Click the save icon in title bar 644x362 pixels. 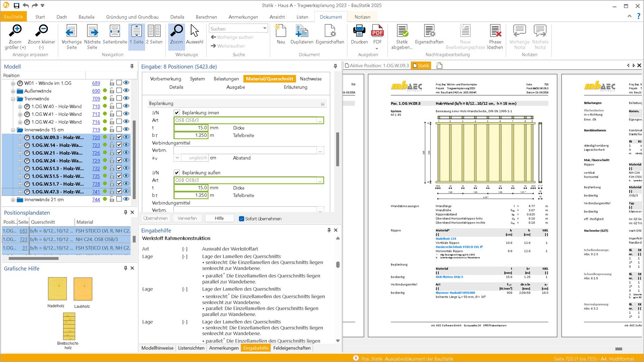17,6
